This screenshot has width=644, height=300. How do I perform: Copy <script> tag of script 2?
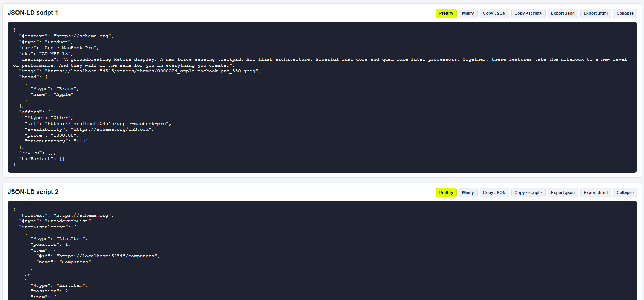(x=528, y=193)
